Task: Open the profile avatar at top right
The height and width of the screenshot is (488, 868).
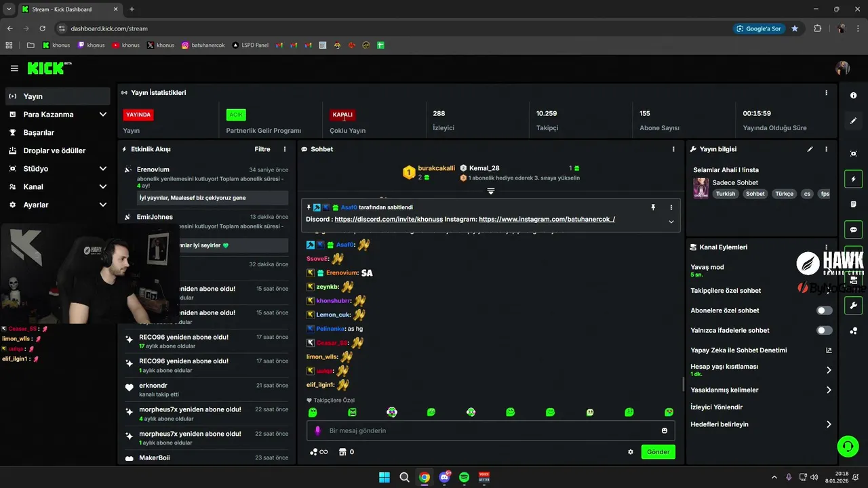Action: [843, 68]
